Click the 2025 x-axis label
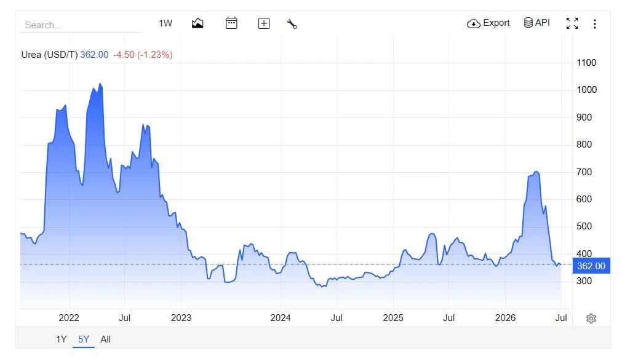This screenshot has width=622, height=364. pos(393,318)
